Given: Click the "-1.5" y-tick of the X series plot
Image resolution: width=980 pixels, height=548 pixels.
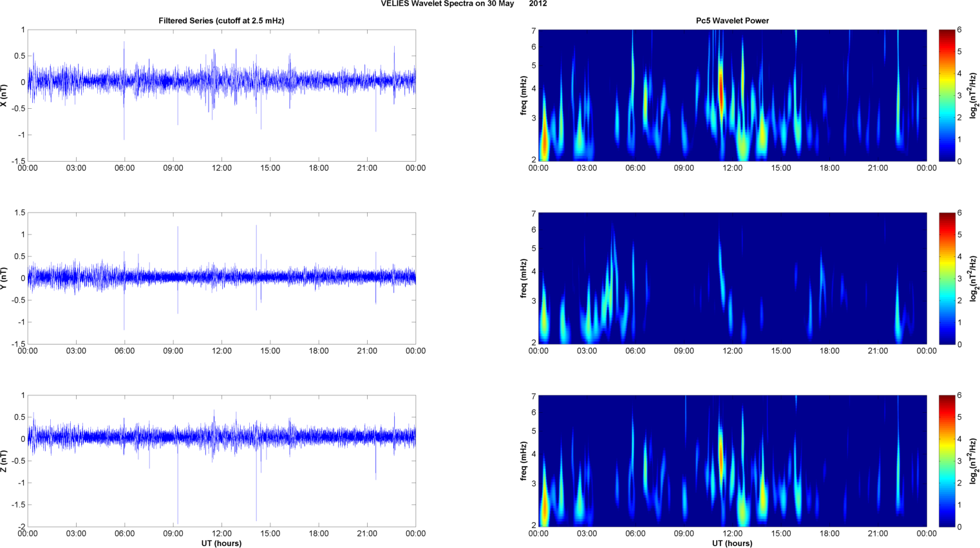Looking at the screenshot, I should coord(19,161).
